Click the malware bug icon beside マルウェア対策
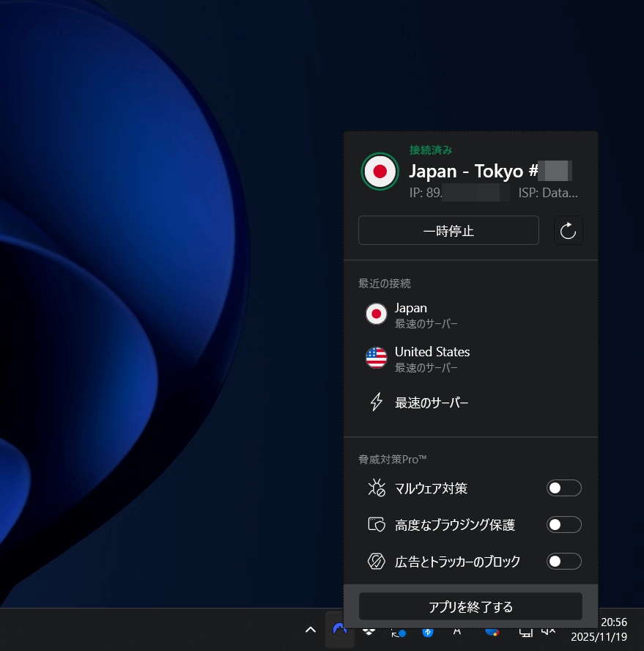This screenshot has width=644, height=651. pos(376,488)
